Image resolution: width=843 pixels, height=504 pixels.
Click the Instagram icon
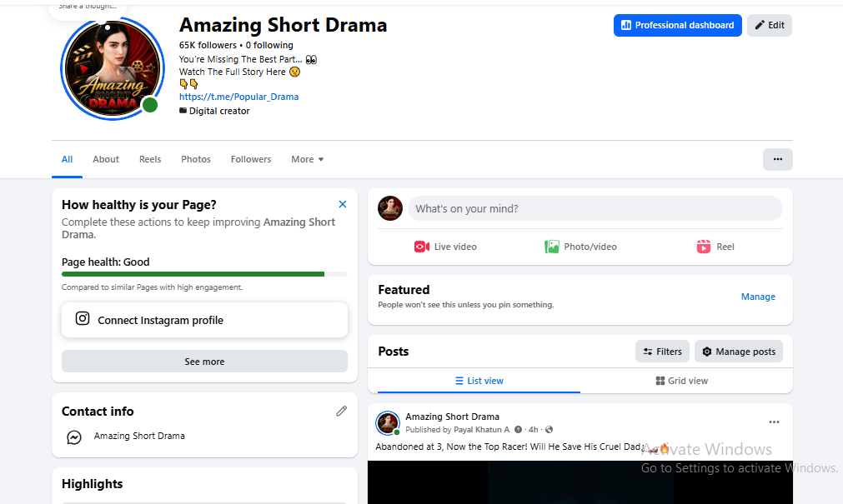[x=83, y=318]
